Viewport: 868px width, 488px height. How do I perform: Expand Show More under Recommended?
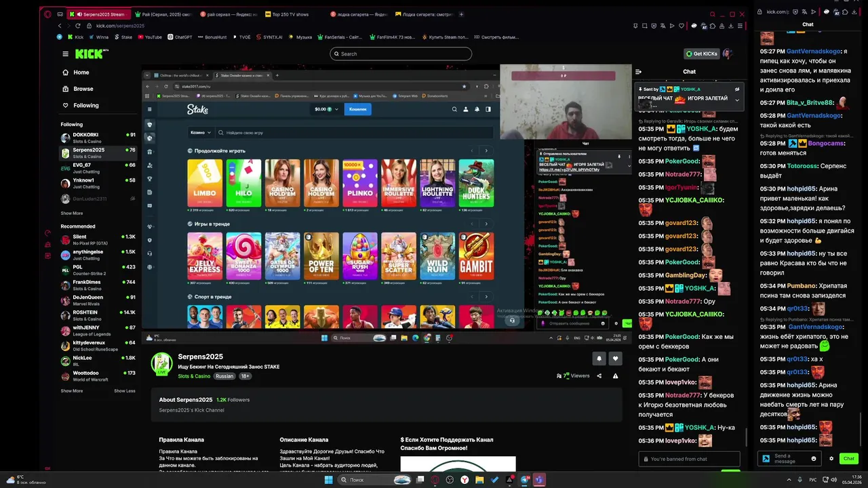(x=71, y=391)
